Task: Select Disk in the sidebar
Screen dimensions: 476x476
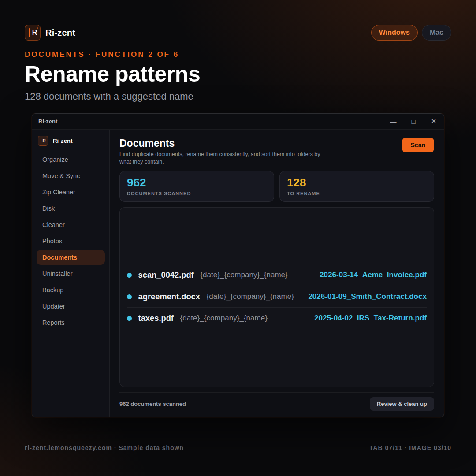Action: tap(71, 208)
